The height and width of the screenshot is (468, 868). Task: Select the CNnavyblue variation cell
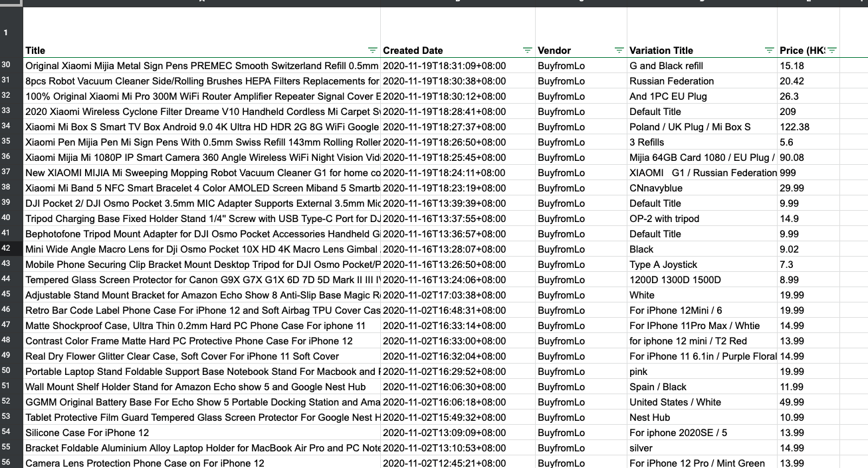click(702, 188)
